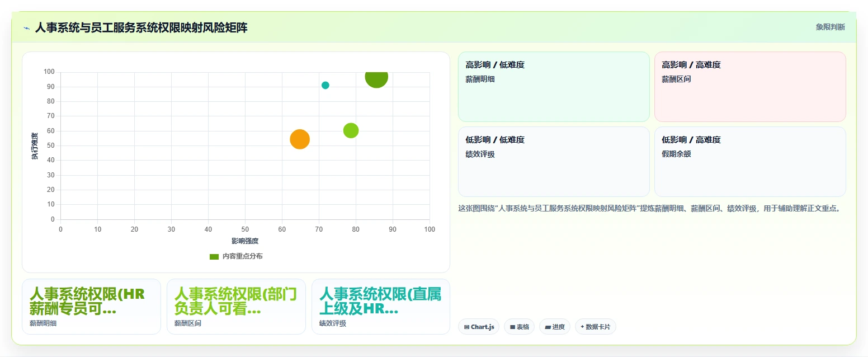Image resolution: width=868 pixels, height=357 pixels.
Task: Click the 假期余额 text in the quadrant card
Action: (x=676, y=154)
